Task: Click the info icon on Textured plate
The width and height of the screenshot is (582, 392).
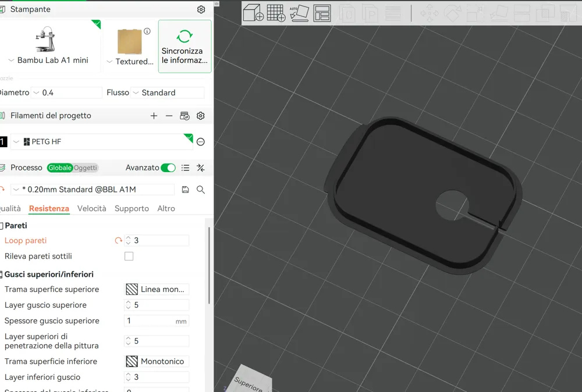Action: (147, 31)
